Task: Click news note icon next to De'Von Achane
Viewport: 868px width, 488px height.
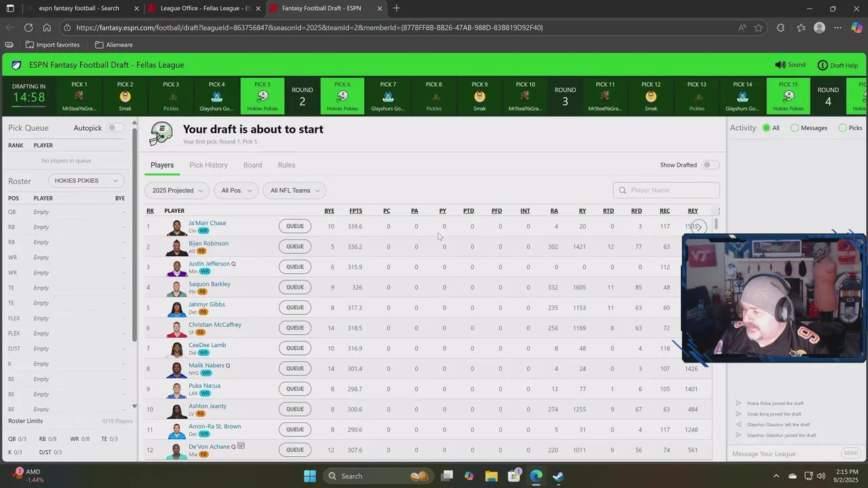Action: pyautogui.click(x=241, y=446)
